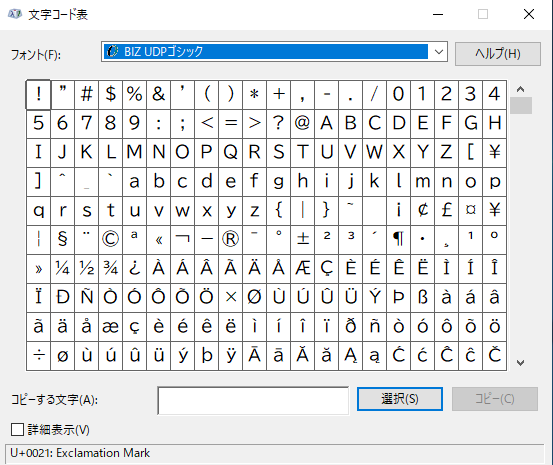Select the æ lowercase ligature character
Screen dimensions: 553x465
click(x=111, y=326)
